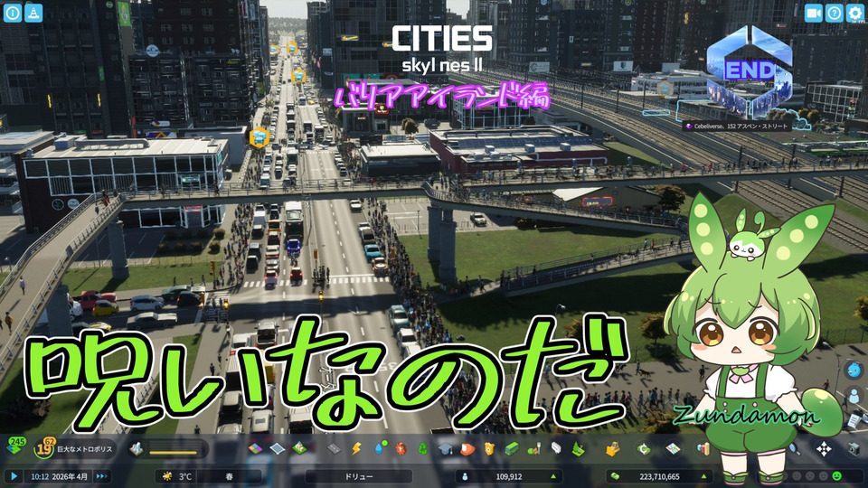Click the zone demand building icon
The height and width of the screenshot is (488, 868).
(137, 449)
